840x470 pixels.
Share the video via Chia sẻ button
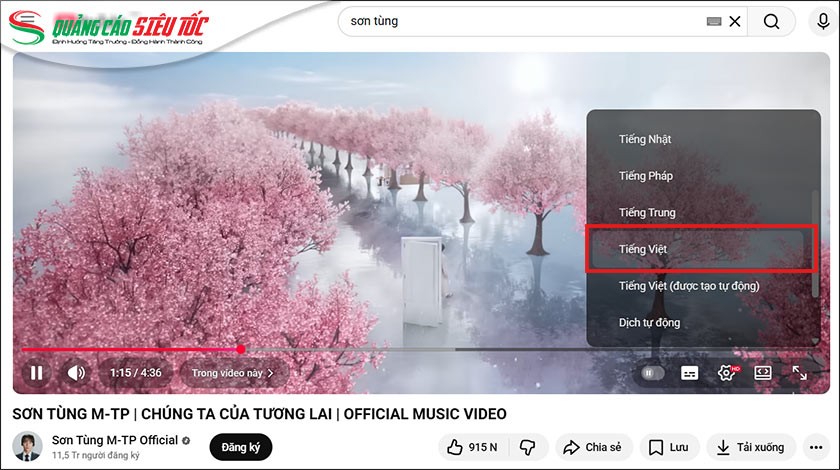click(x=594, y=447)
